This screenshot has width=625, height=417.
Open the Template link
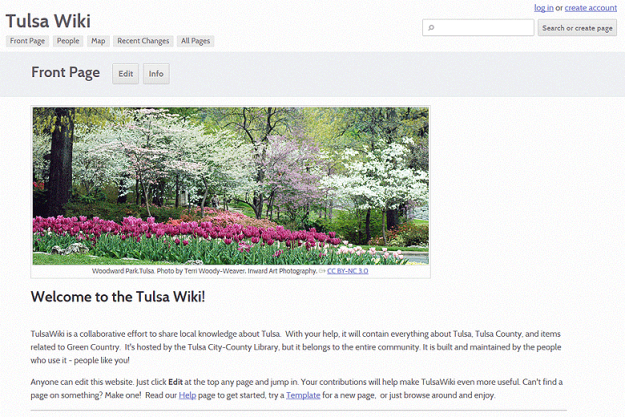[303, 395]
